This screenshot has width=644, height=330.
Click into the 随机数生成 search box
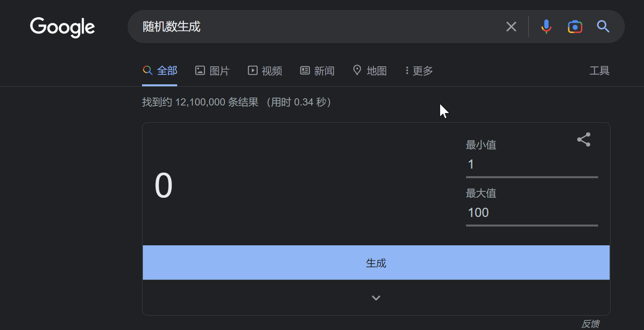pos(319,27)
